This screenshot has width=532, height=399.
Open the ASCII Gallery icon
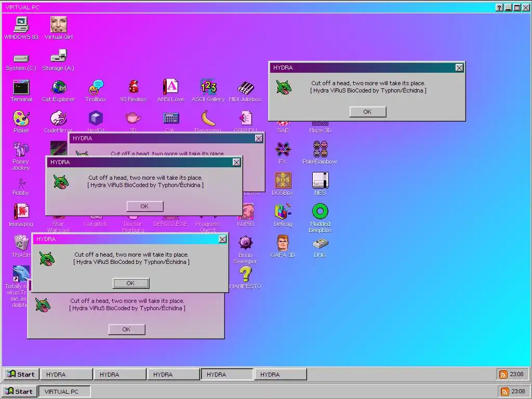pos(208,87)
